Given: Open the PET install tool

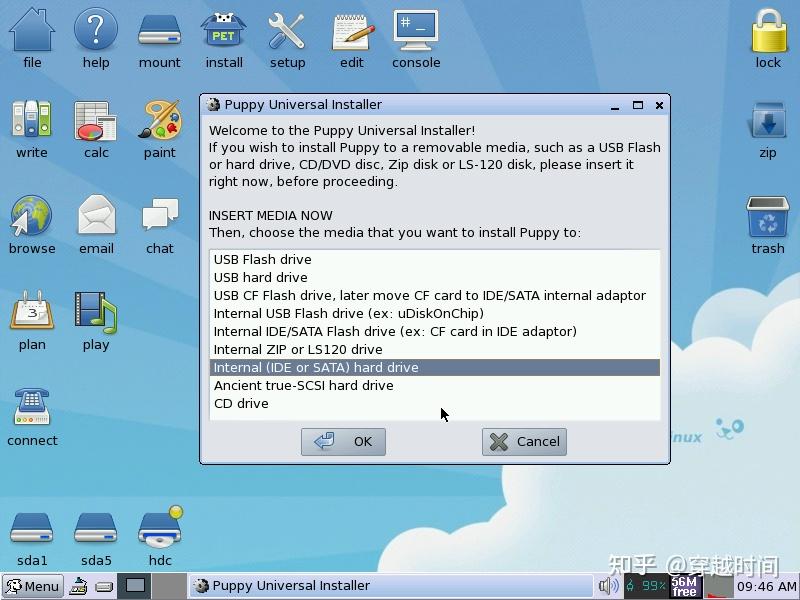Looking at the screenshot, I should click(223, 30).
